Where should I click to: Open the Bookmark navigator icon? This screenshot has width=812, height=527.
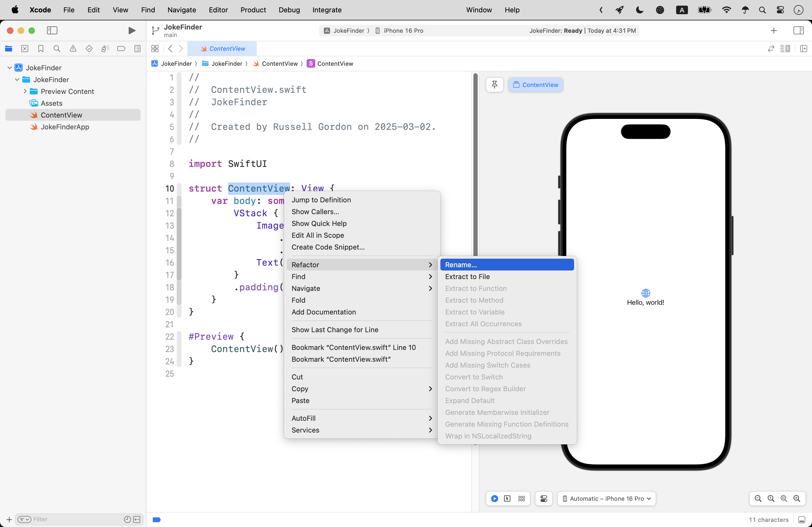point(41,49)
